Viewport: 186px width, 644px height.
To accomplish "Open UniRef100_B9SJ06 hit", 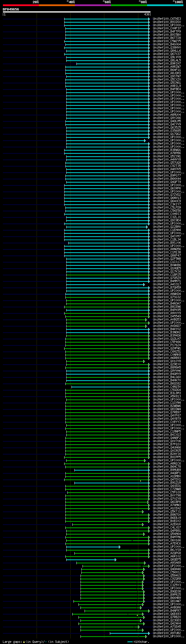I will [167, 243].
